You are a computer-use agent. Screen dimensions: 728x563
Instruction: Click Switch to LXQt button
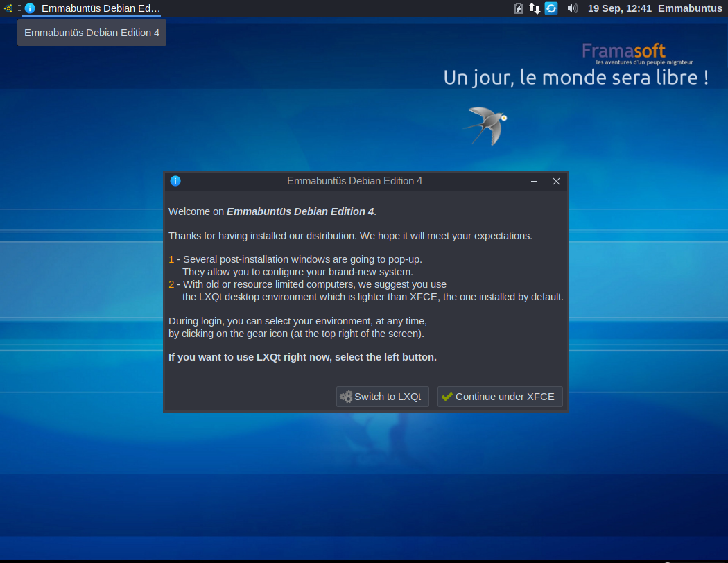click(x=382, y=397)
